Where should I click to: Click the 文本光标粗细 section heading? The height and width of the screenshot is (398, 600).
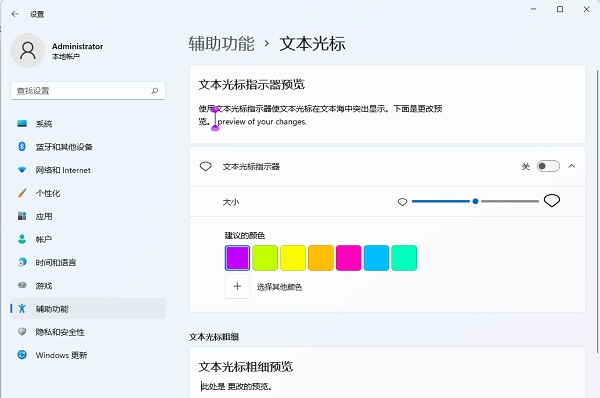[214, 337]
